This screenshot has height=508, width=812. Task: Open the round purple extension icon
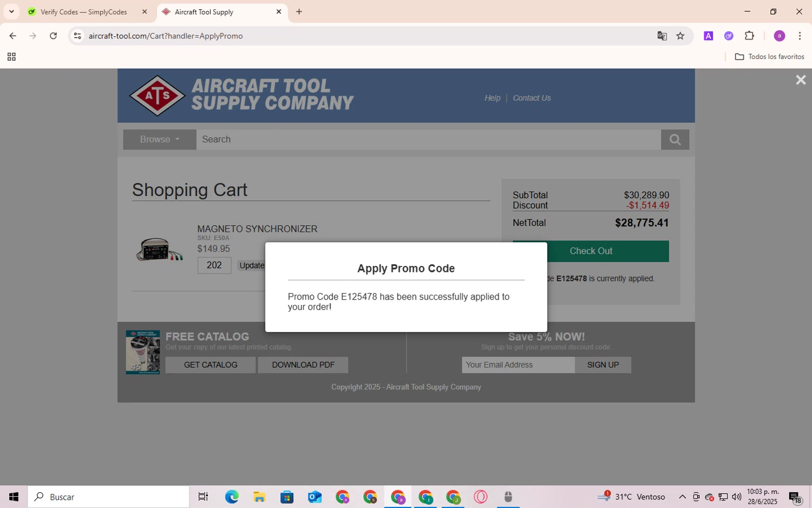tap(729, 36)
